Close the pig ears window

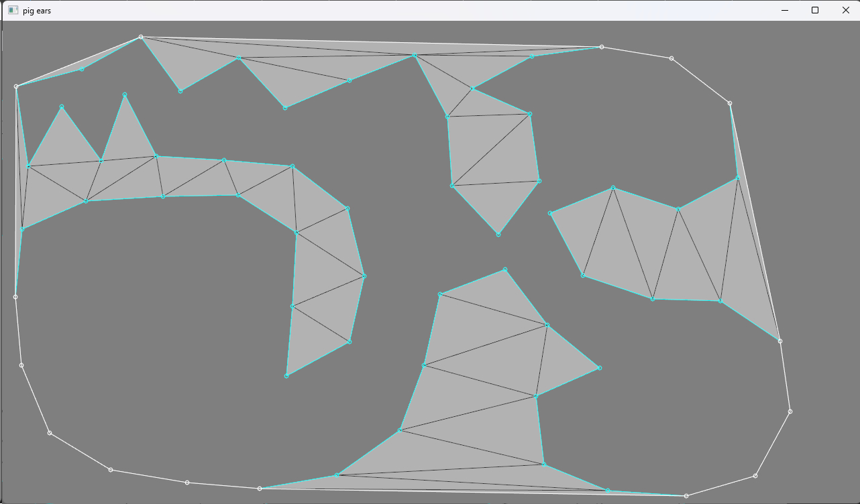845,10
